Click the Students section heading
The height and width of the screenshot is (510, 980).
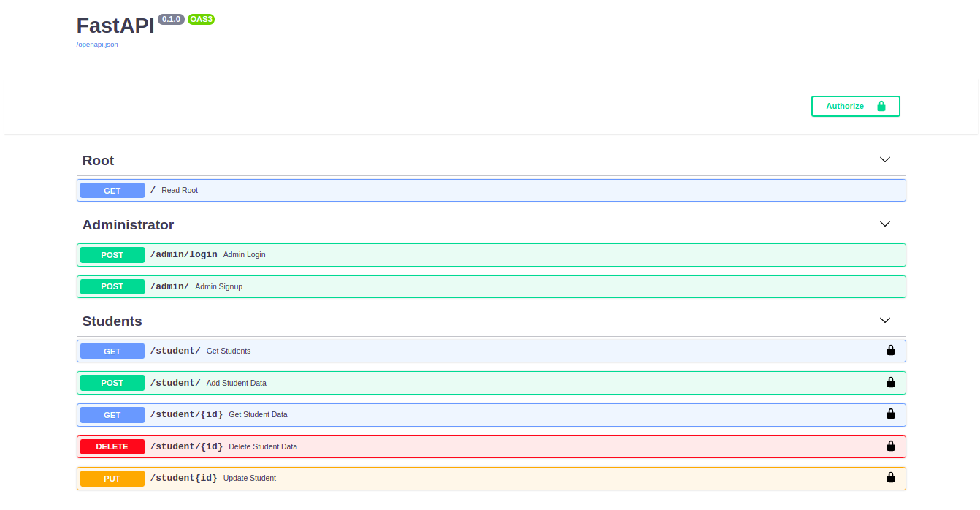[112, 321]
